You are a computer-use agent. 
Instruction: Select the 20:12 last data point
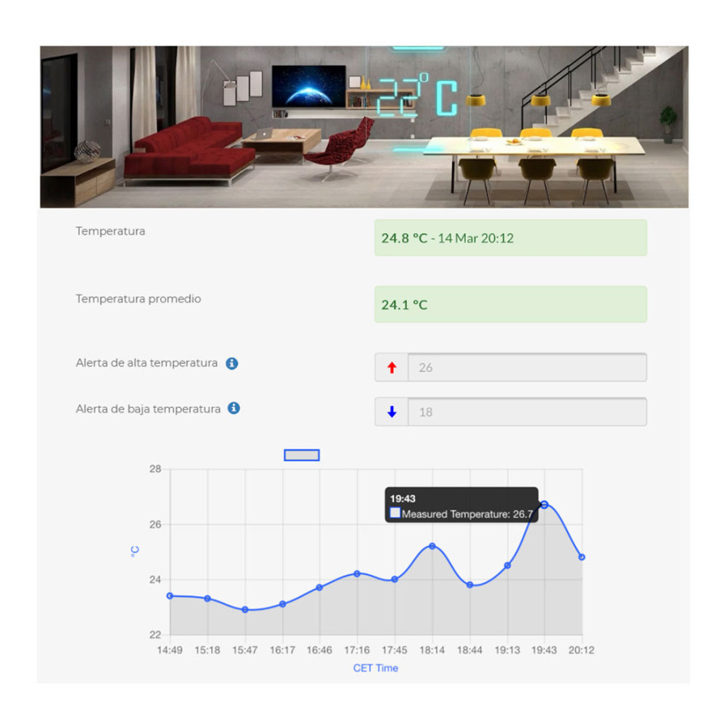tap(582, 557)
